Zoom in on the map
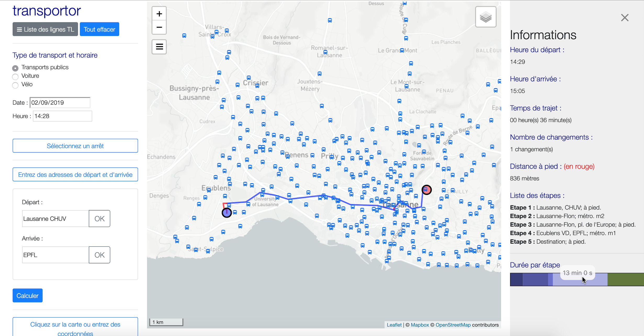This screenshot has height=336, width=644. point(159,14)
